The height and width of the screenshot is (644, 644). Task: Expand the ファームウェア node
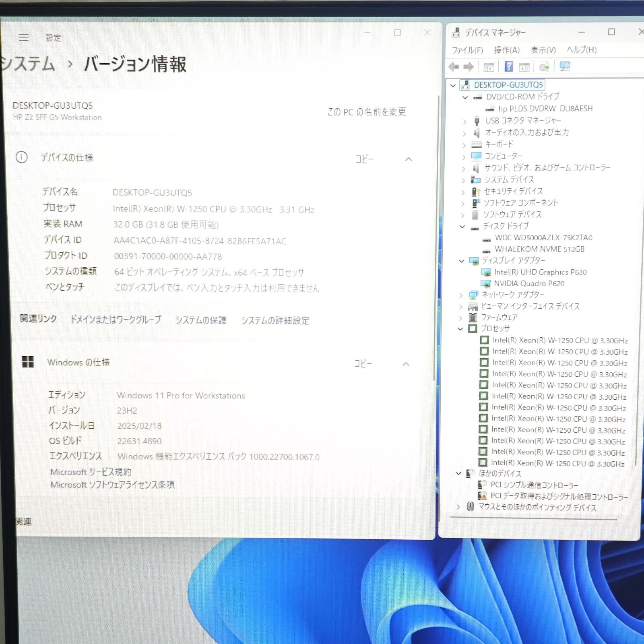(461, 318)
